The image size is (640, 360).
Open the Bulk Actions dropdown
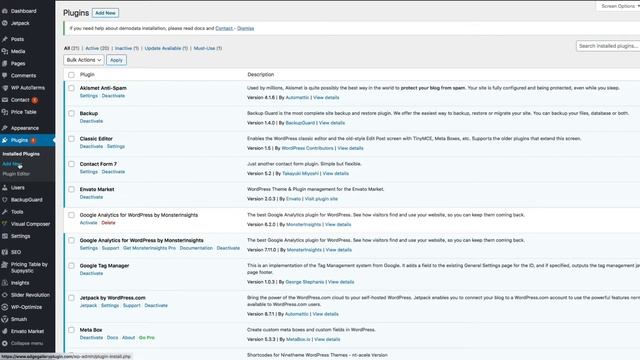coord(84,60)
